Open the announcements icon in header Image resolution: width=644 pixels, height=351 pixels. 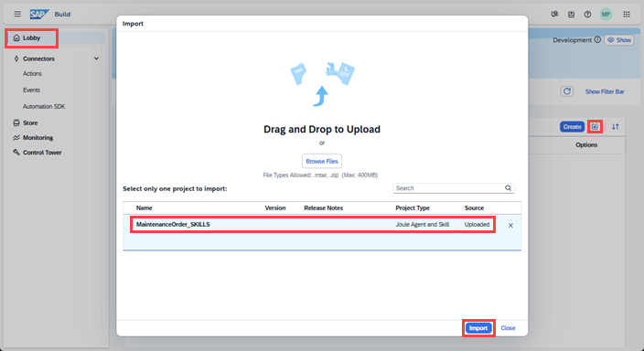point(554,14)
